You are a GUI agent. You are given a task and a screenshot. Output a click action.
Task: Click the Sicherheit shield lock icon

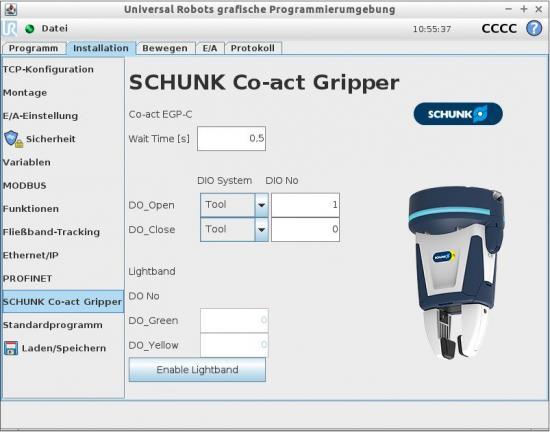(x=13, y=139)
